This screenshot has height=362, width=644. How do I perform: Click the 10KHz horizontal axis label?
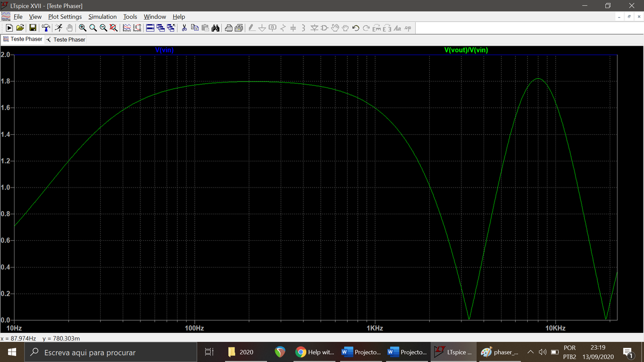coord(555,328)
